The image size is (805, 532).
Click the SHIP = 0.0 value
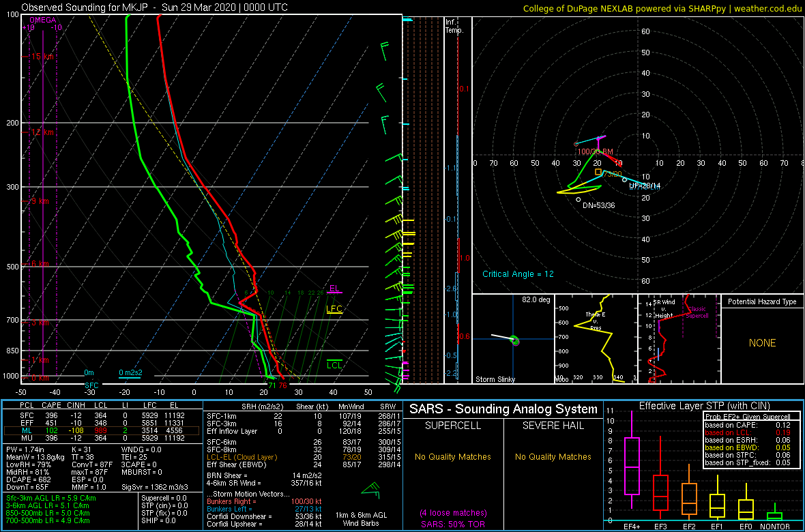(x=160, y=520)
